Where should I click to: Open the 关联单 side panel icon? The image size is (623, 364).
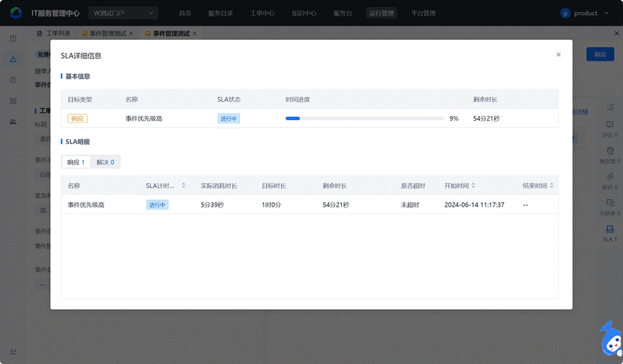point(609,207)
